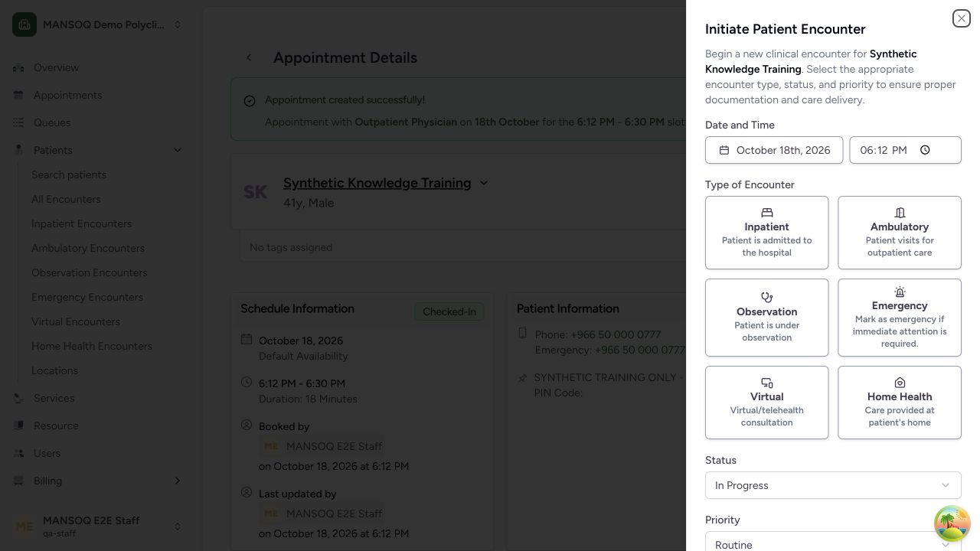Go to Inpatient Encounters in sidebar

[x=81, y=223]
